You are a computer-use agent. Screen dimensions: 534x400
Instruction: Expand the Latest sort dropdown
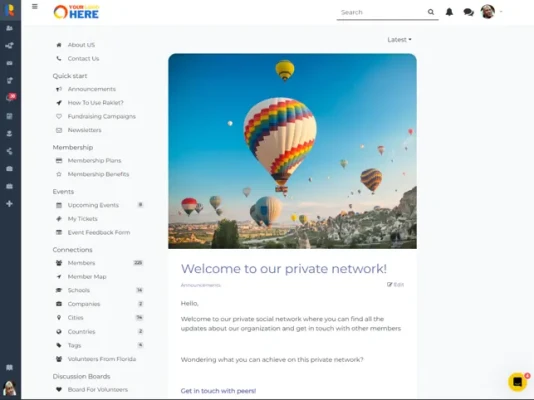(x=399, y=40)
